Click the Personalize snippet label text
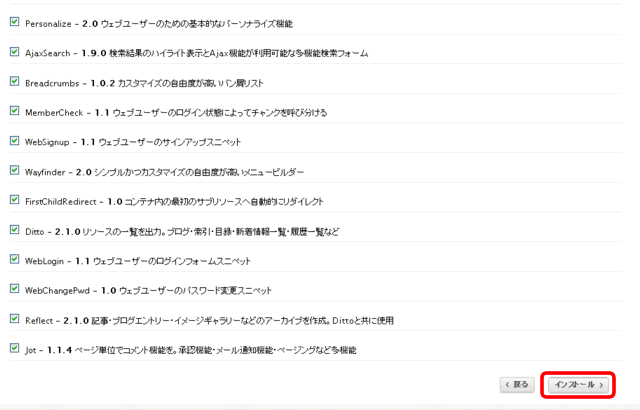Screen dimensions: 640x410 (x=159, y=24)
